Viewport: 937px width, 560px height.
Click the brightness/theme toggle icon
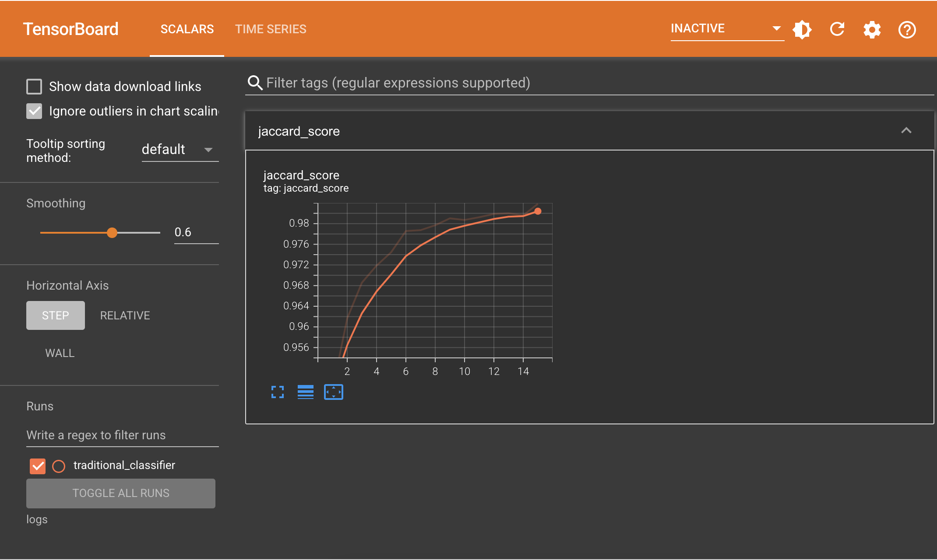pyautogui.click(x=801, y=29)
